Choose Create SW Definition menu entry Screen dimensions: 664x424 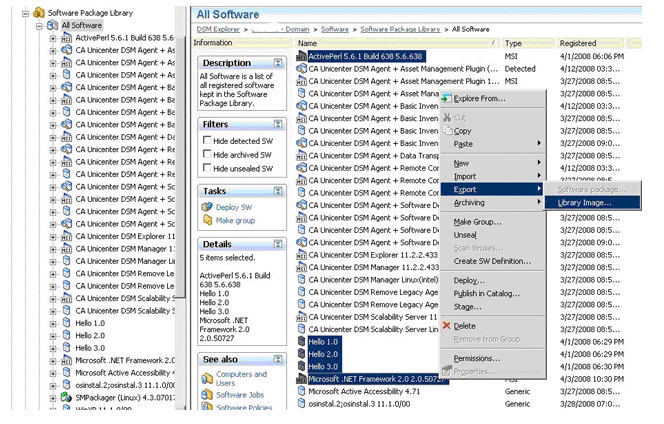point(492,261)
